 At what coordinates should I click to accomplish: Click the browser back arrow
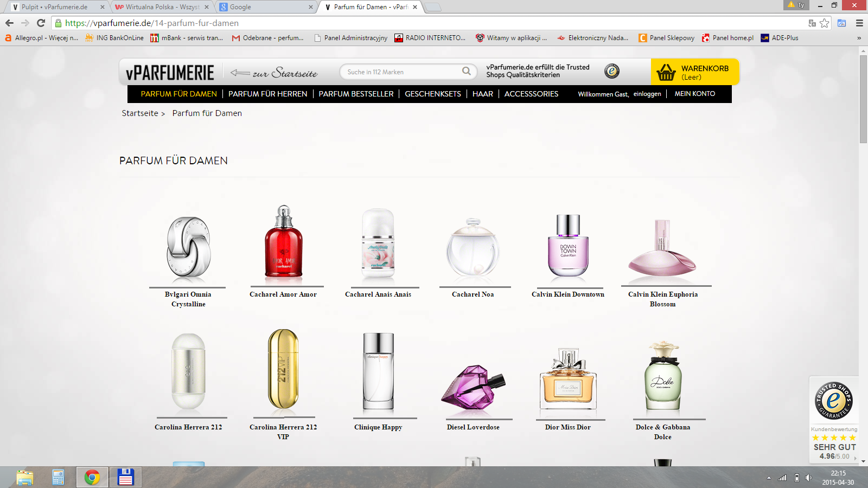point(9,23)
